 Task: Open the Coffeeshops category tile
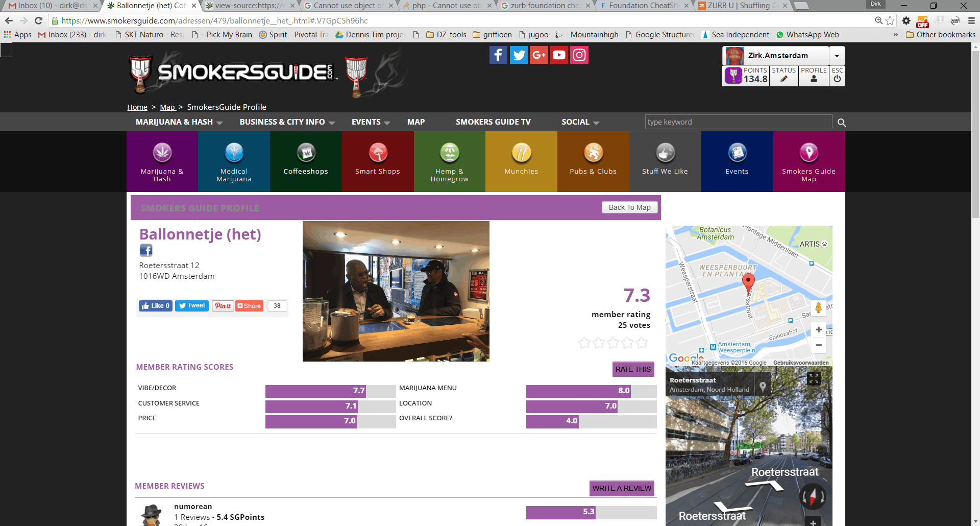[306, 162]
